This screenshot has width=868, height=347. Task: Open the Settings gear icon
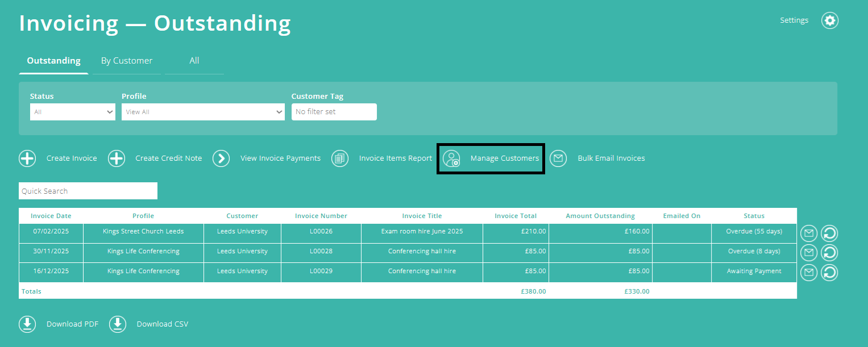click(829, 20)
